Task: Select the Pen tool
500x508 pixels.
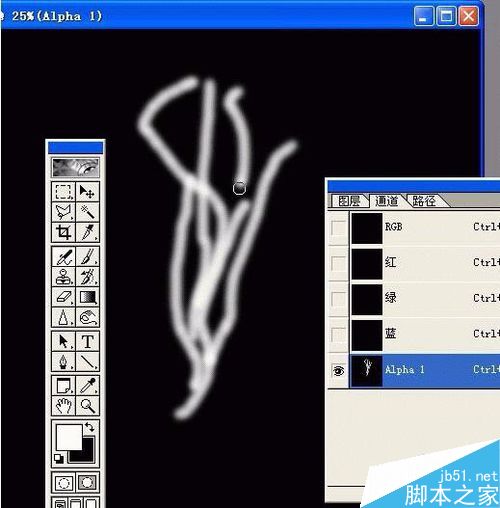Action: (63, 361)
